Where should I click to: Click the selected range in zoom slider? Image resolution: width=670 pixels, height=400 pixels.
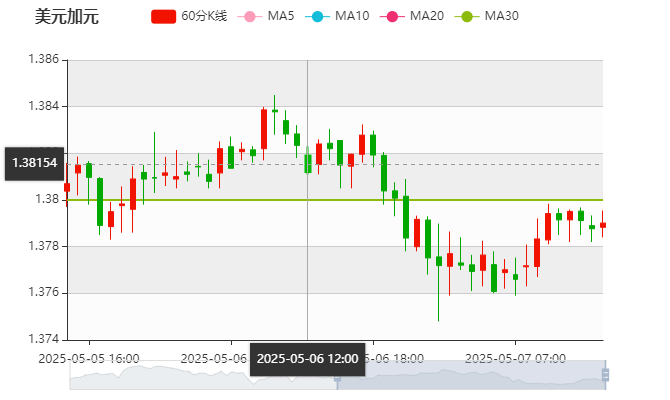point(470,376)
